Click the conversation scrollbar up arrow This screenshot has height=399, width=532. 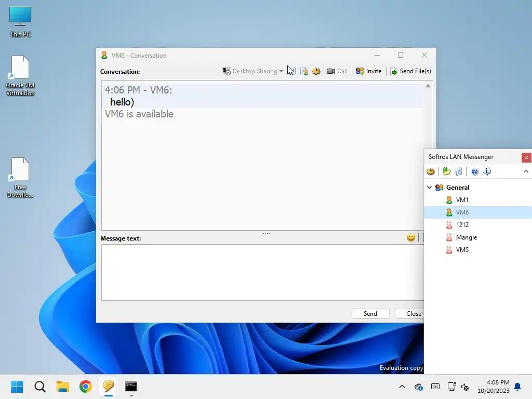428,86
